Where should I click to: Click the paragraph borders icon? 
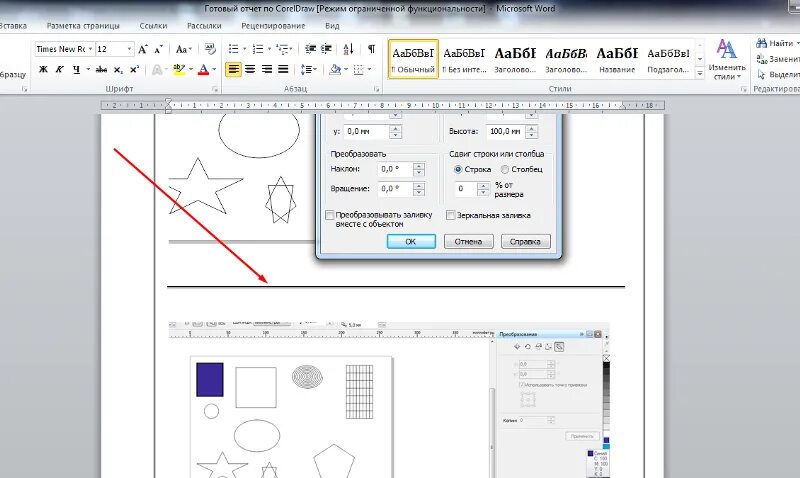click(x=359, y=69)
